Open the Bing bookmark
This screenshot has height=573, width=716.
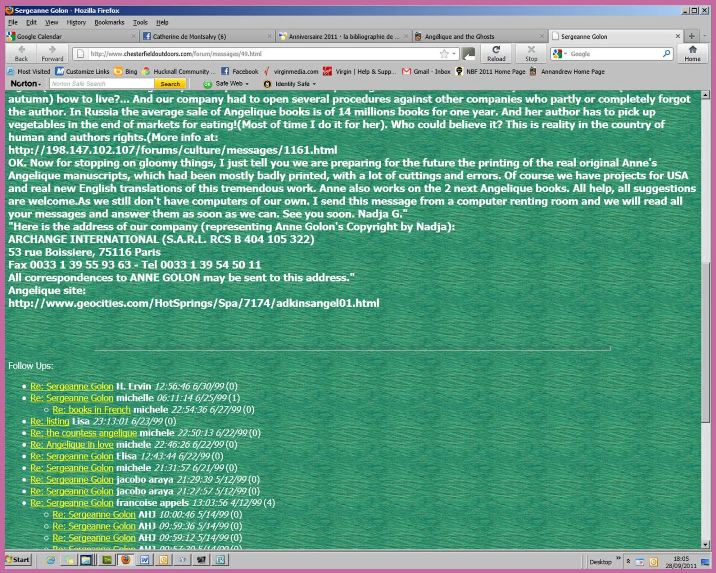126,72
